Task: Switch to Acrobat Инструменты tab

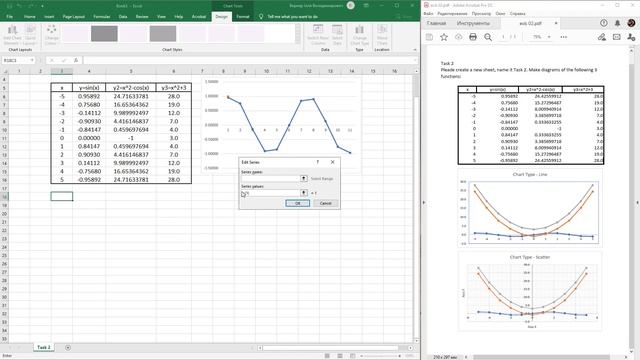Action: click(x=473, y=23)
